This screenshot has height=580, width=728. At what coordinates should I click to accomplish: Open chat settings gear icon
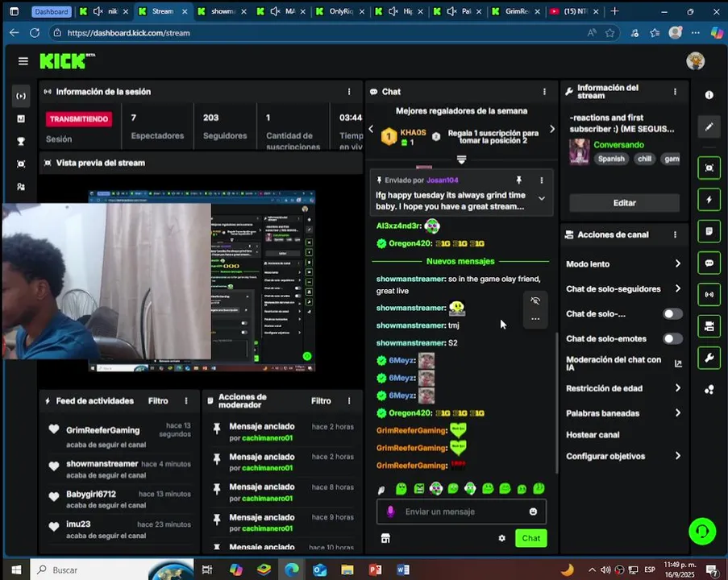[502, 538]
